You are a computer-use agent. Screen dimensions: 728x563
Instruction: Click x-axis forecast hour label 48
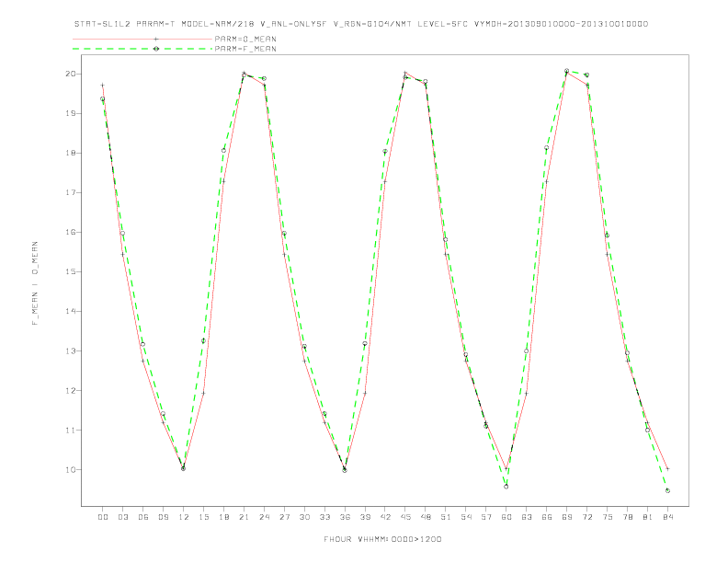click(426, 517)
